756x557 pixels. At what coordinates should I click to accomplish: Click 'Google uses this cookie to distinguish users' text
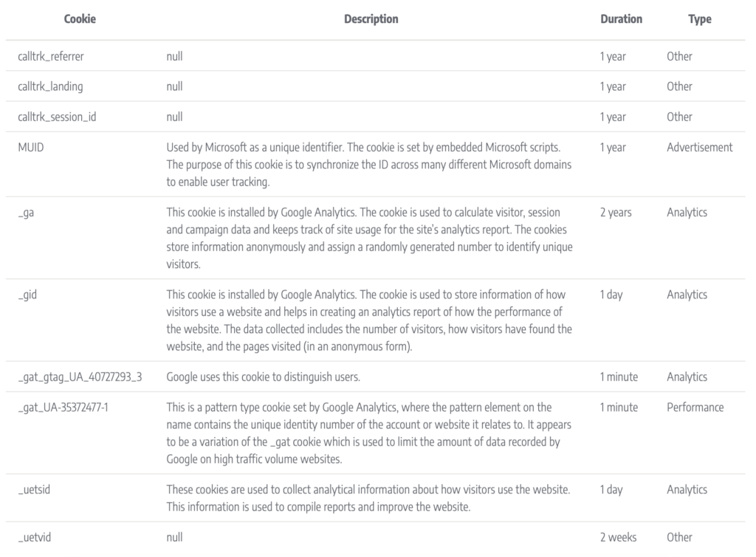pyautogui.click(x=264, y=377)
